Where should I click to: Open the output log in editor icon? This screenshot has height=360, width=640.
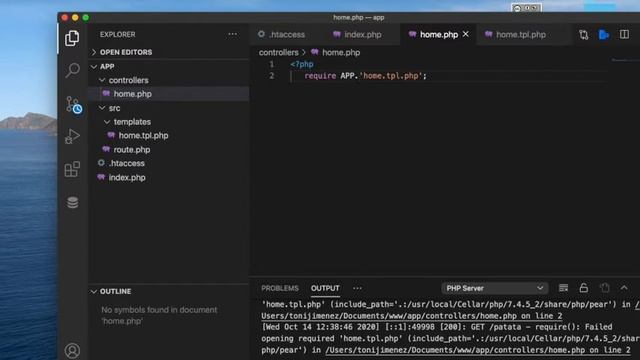(604, 288)
